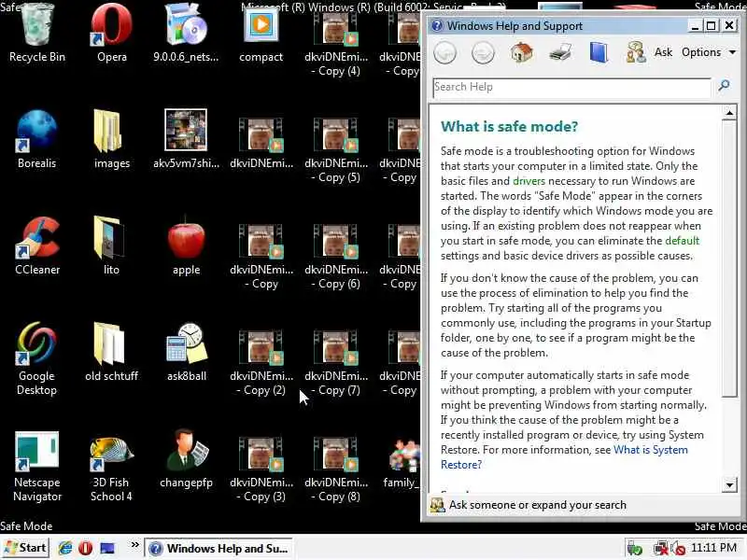The image size is (747, 560).
Task: Click the taskbar clock showing 11:11 PM
Action: click(713, 548)
